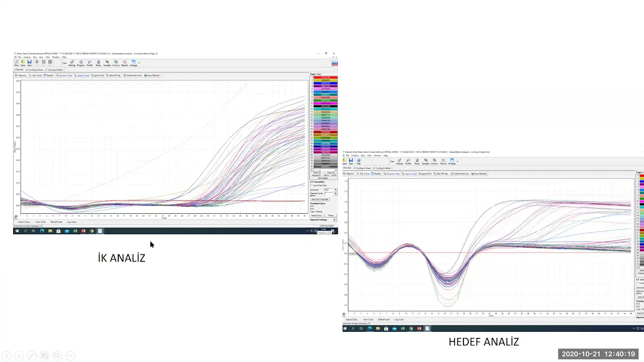
Task: Click Open icon in IK ANALIZ window
Action: click(x=23, y=62)
